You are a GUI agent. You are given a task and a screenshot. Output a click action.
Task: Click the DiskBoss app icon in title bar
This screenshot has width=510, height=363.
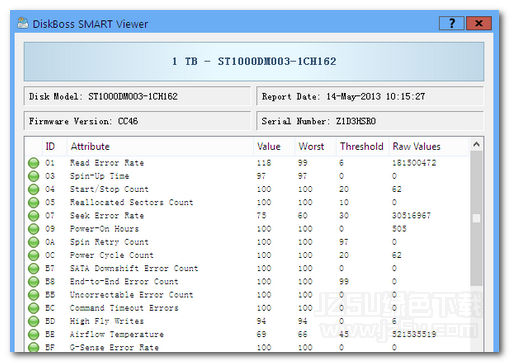pos(23,23)
